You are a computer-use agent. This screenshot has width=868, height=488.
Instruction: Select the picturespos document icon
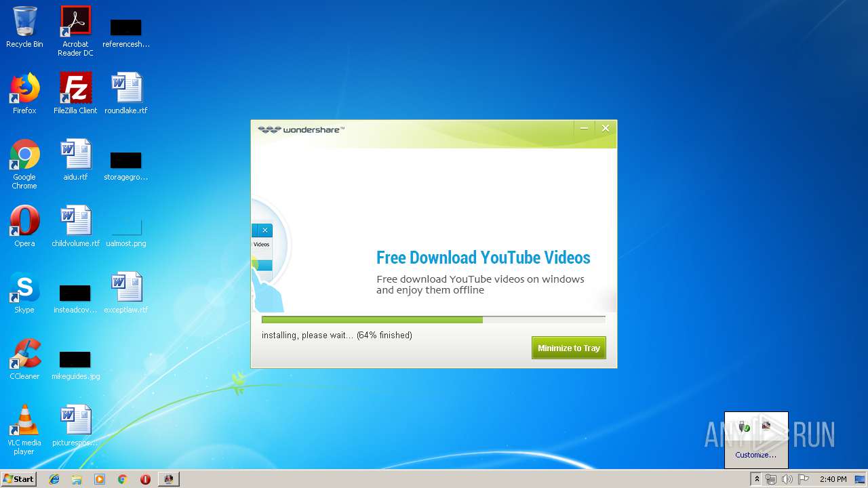(75, 426)
